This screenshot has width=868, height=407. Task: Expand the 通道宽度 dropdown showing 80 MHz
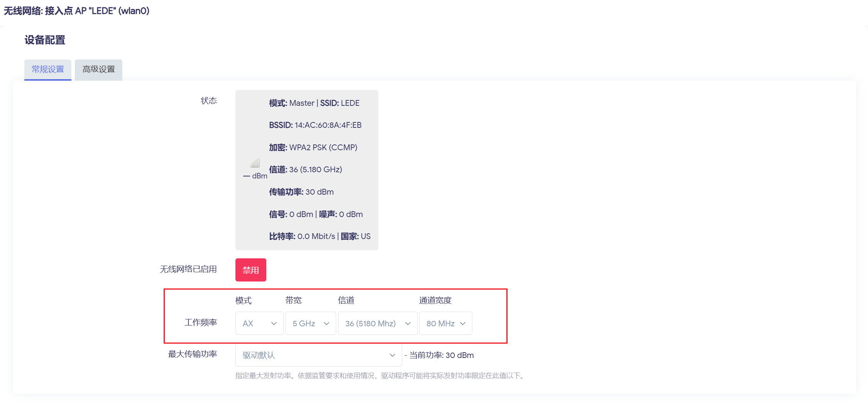coord(445,323)
